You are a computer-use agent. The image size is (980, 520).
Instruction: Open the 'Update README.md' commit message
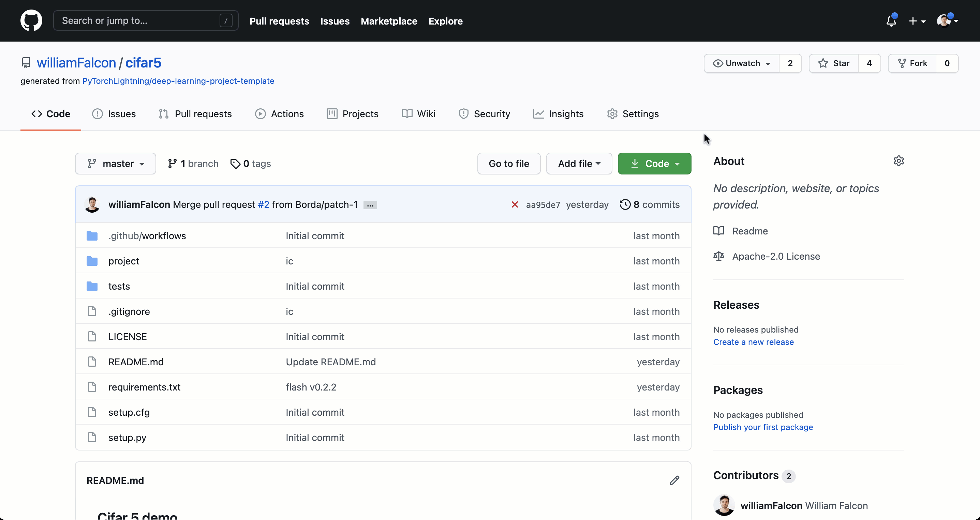tap(331, 362)
